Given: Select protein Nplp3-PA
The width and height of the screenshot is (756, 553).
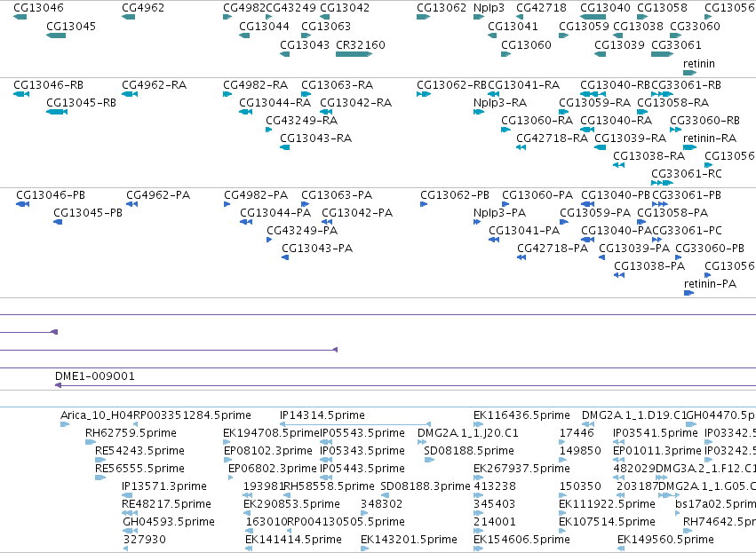Looking at the screenshot, I should click(499, 213).
